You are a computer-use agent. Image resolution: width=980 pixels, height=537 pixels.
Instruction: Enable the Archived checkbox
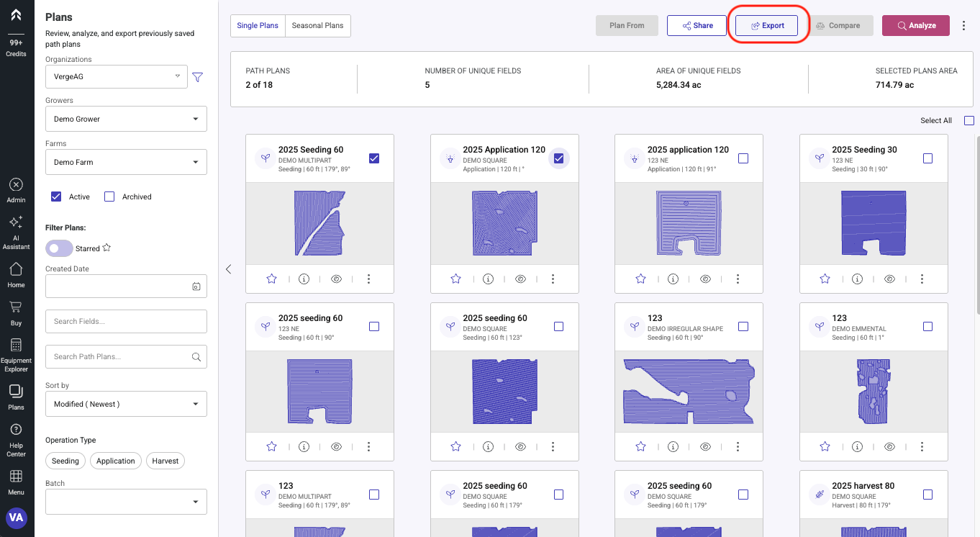pos(109,197)
